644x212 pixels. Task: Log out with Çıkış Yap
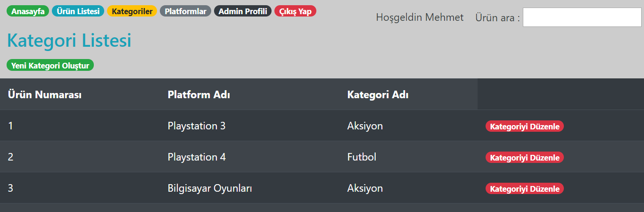coord(295,11)
